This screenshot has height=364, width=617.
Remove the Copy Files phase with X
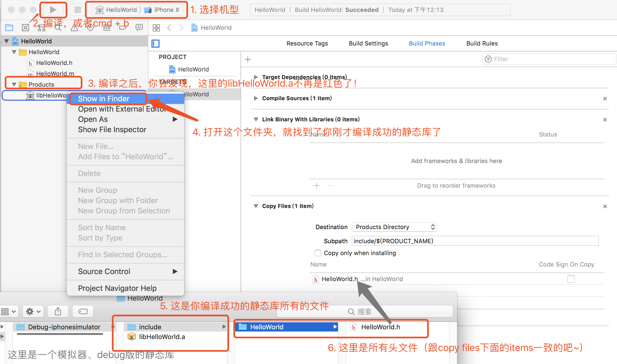click(605, 206)
